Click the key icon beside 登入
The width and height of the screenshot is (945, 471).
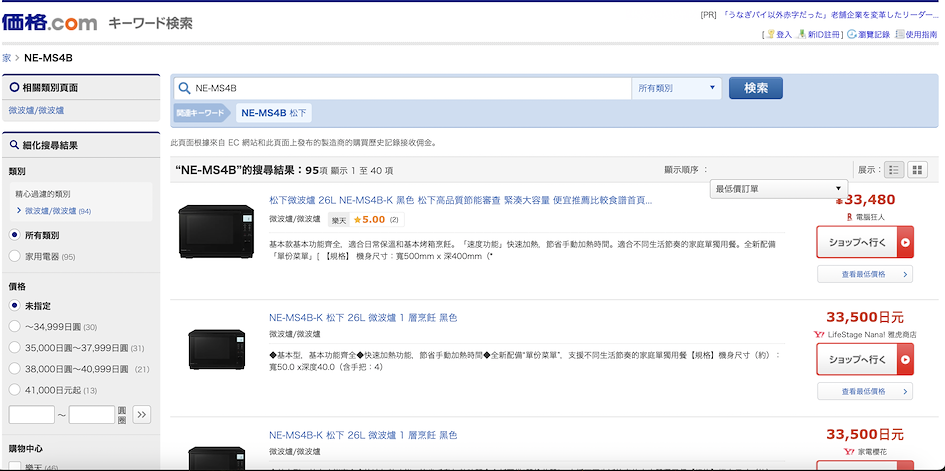point(770,34)
